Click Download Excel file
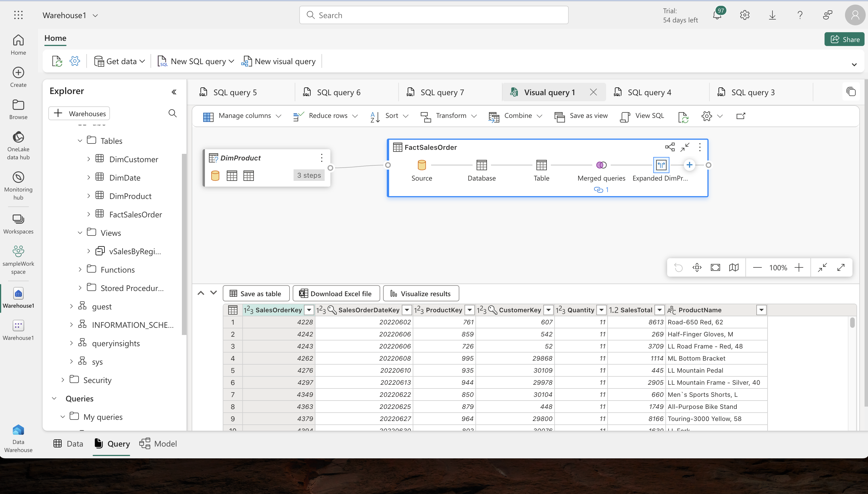This screenshot has width=868, height=494. [x=336, y=294]
